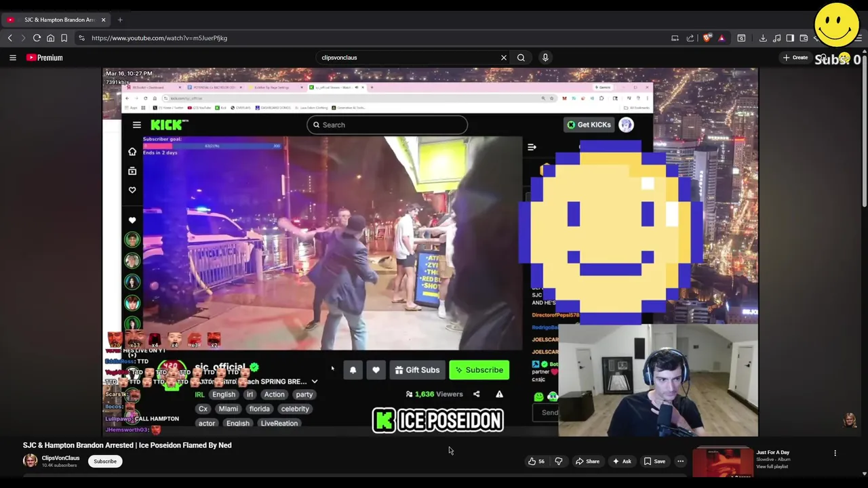
Task: Select the SJC & Hampton Brandon browser tab
Action: (56, 20)
